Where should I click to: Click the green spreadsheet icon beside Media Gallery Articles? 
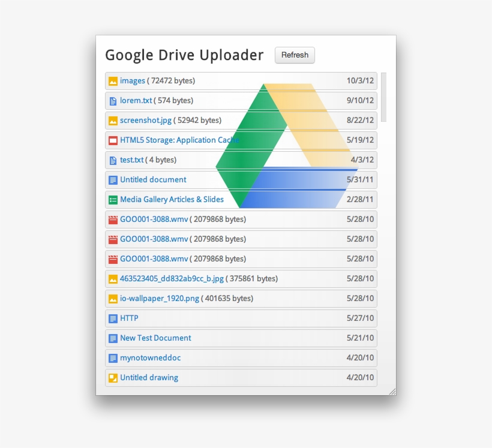[x=113, y=199]
